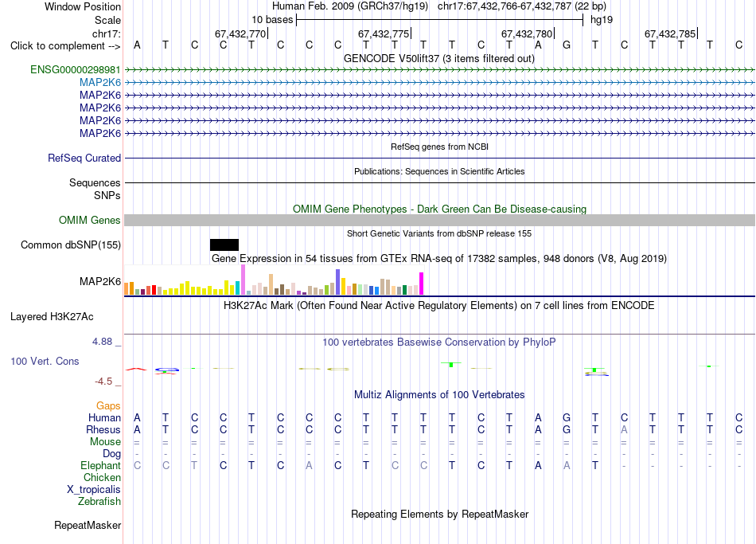Open the Common dbSNP(155) track label

coord(71,245)
